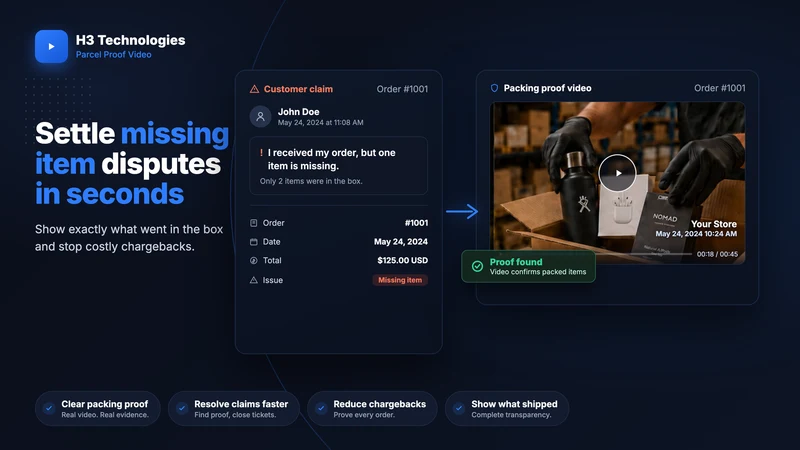Click the Customer claim warning triangle icon
Image resolution: width=800 pixels, height=450 pixels.
[254, 89]
